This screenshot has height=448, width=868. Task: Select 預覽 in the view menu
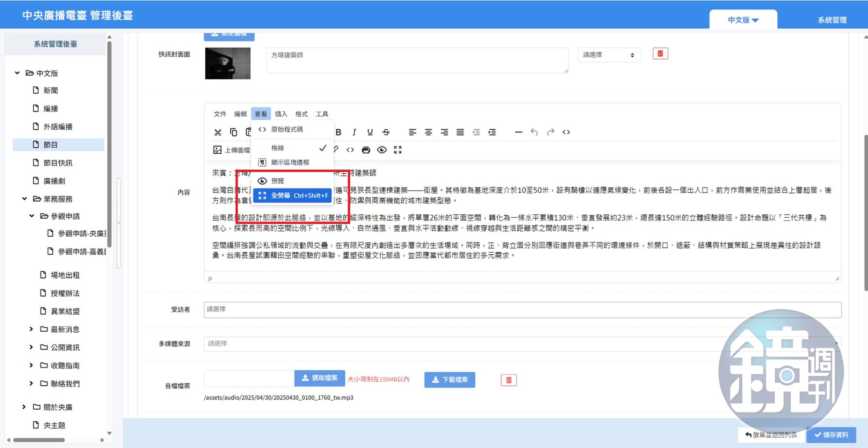pyautogui.click(x=292, y=181)
